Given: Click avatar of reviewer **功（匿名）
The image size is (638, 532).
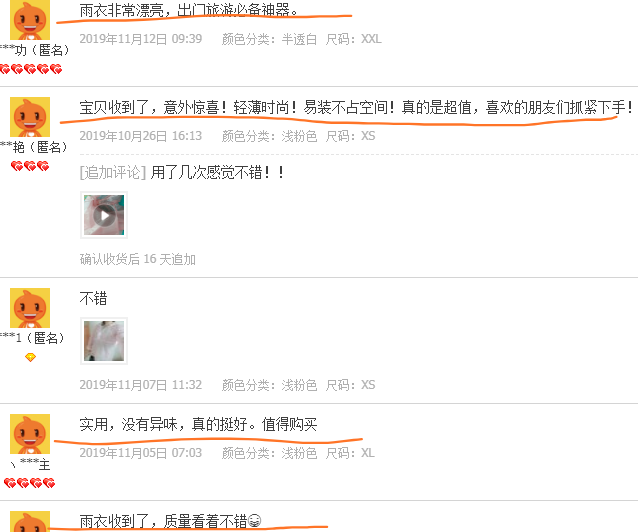Looking at the screenshot, I should click(30, 20).
